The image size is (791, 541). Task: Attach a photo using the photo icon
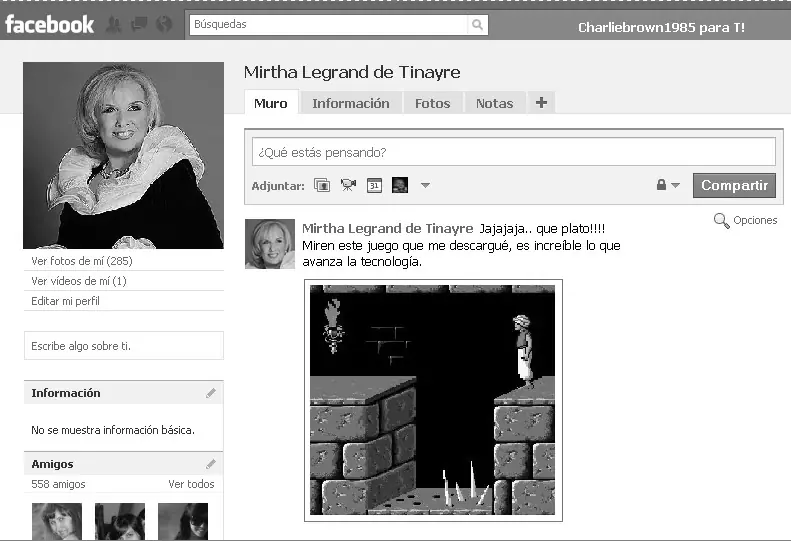[x=322, y=185]
